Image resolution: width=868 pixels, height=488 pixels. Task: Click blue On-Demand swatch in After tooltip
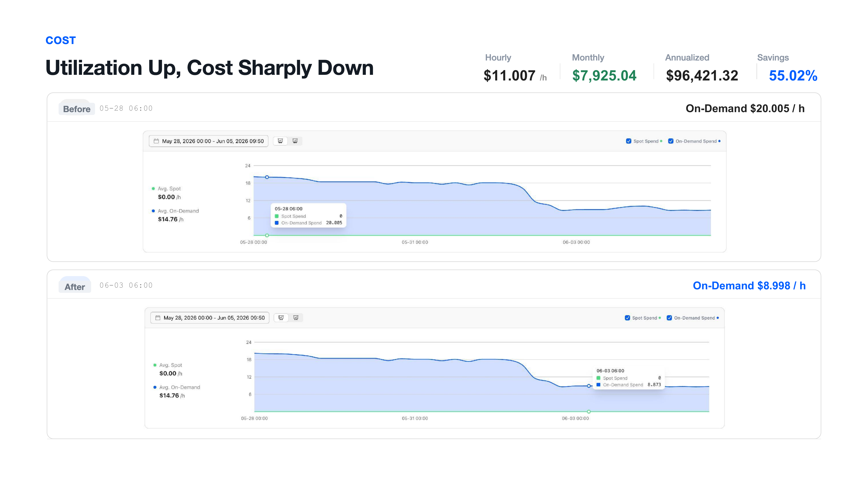(598, 385)
